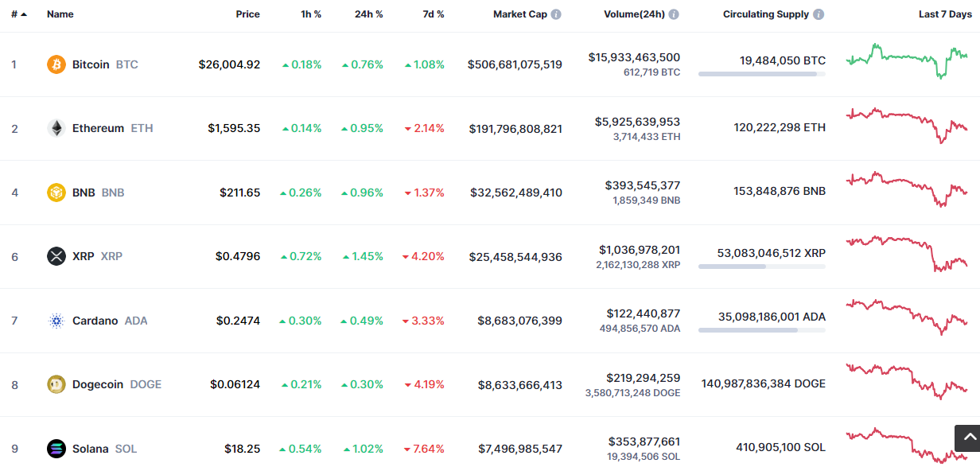
Task: Sort table by Name column
Action: point(60,14)
